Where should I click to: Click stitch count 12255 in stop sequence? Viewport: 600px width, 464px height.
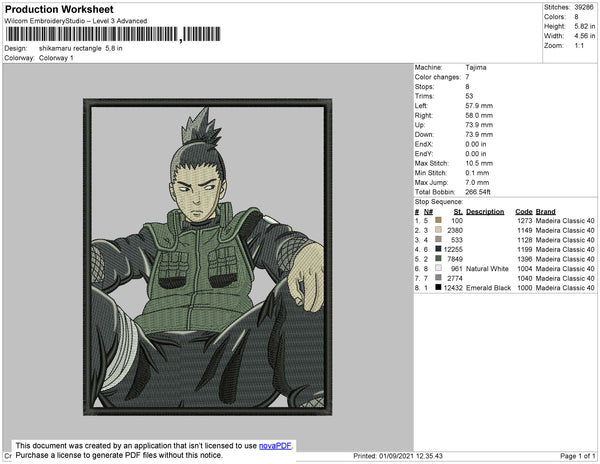point(453,249)
